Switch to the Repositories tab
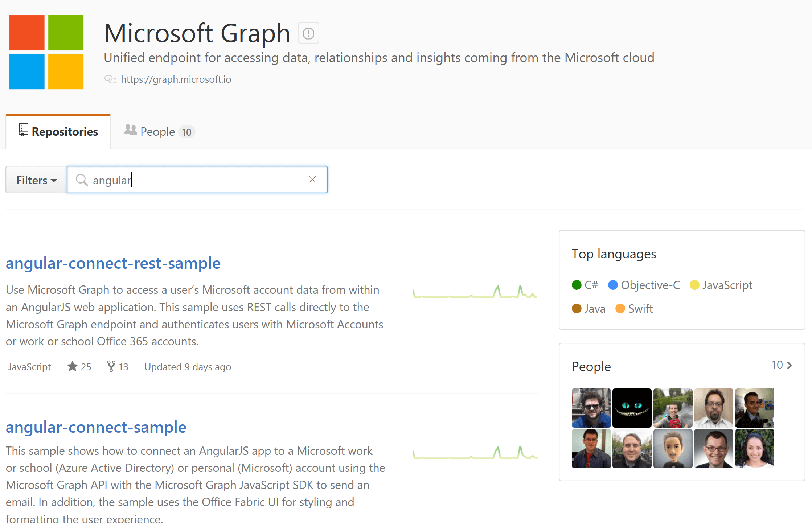Image resolution: width=812 pixels, height=523 pixels. [58, 132]
